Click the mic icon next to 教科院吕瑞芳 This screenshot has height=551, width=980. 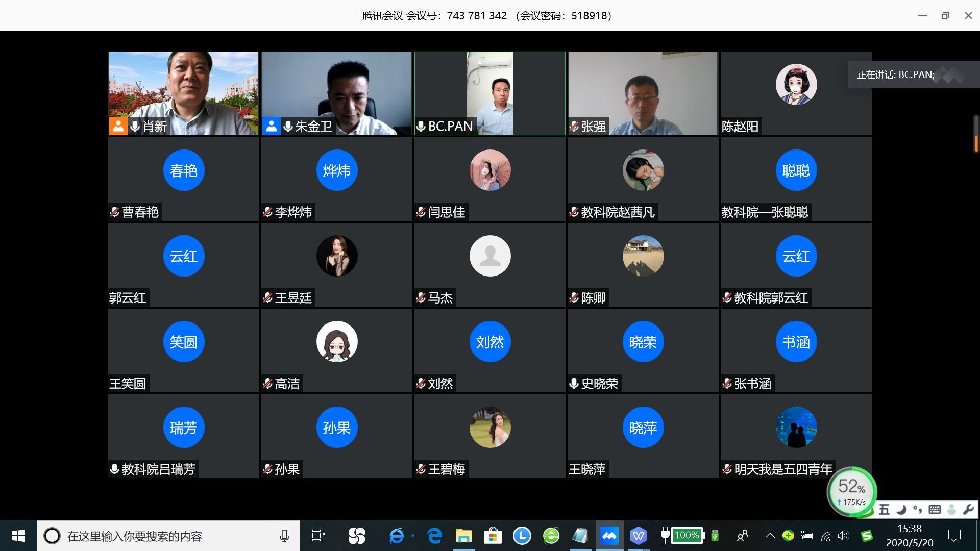115,469
